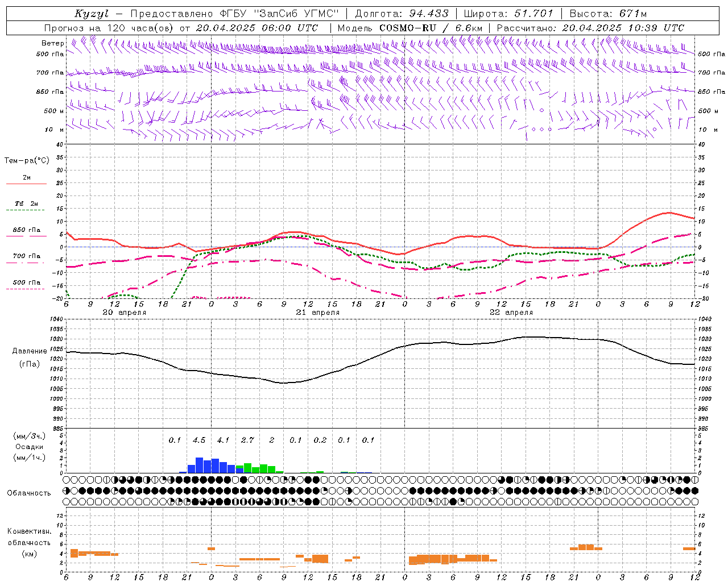Click the '(мм/1ч.)' precipitation unit label
Image resolution: width=728 pixels, height=582 pixels.
click(x=30, y=457)
